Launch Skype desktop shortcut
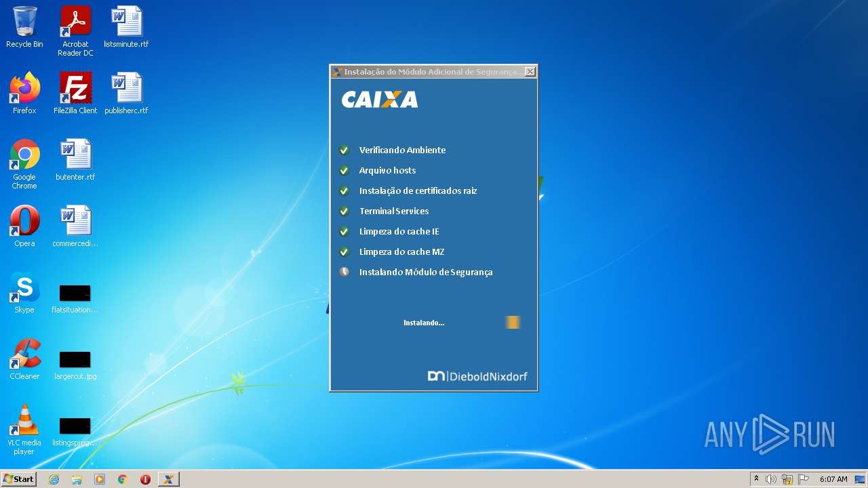The width and height of the screenshot is (868, 488). pyautogui.click(x=24, y=293)
